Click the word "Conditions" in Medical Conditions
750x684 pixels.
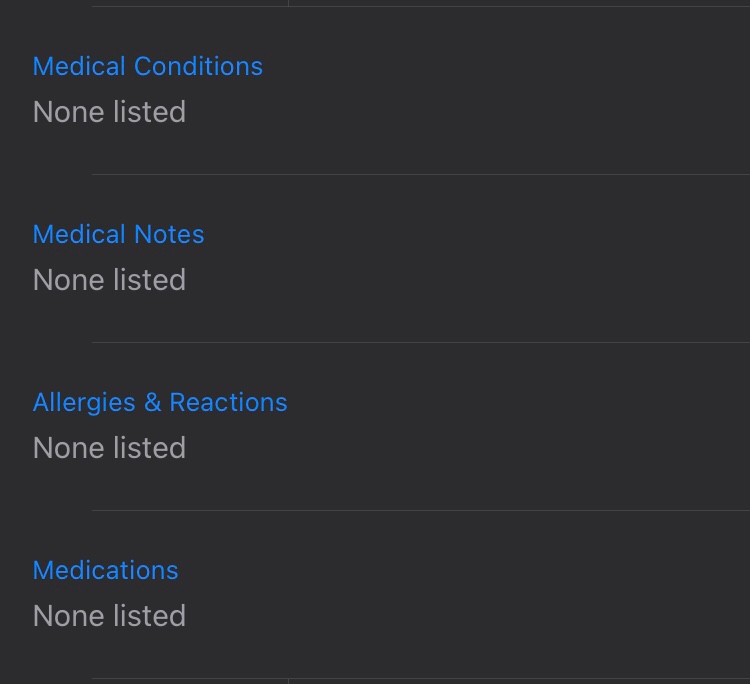point(198,66)
